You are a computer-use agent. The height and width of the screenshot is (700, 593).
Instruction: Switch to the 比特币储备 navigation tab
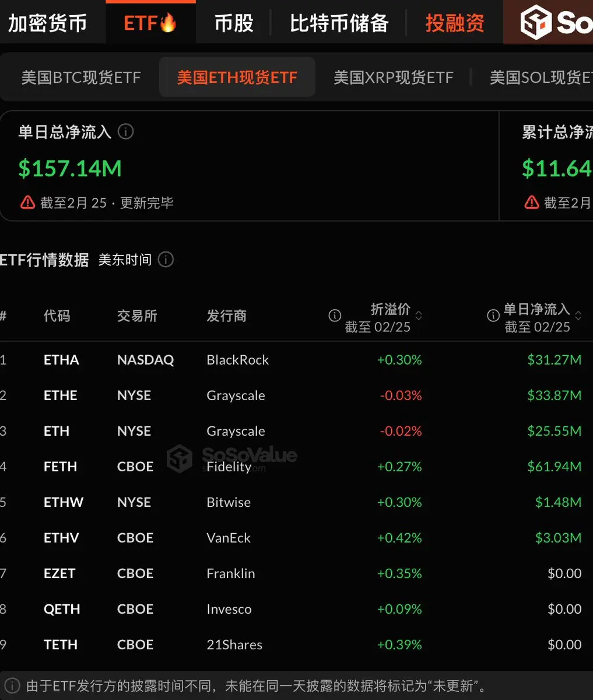[339, 23]
